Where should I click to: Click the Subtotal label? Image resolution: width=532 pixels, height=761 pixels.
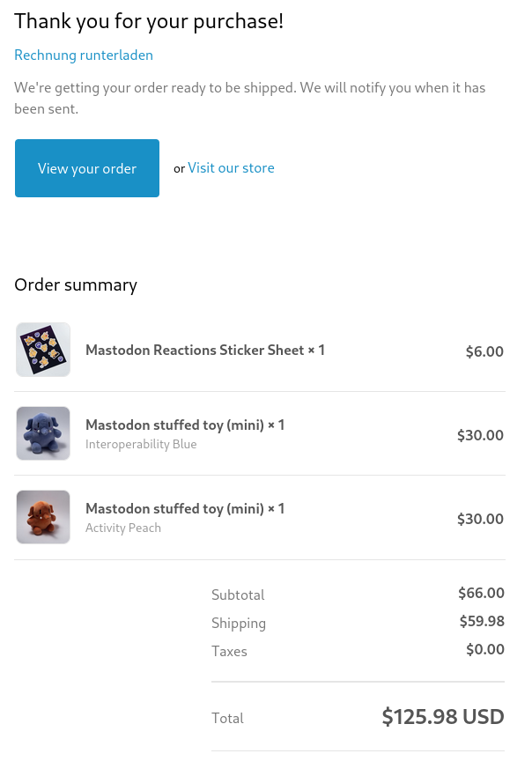point(238,595)
